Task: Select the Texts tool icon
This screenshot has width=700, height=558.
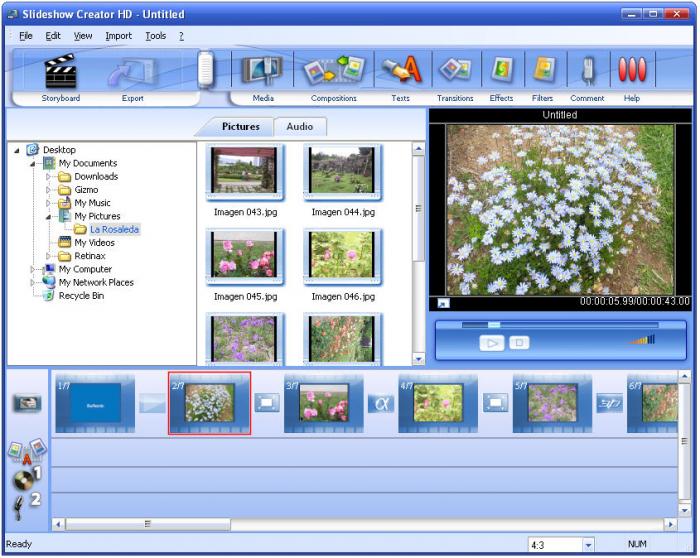Action: click(x=401, y=69)
